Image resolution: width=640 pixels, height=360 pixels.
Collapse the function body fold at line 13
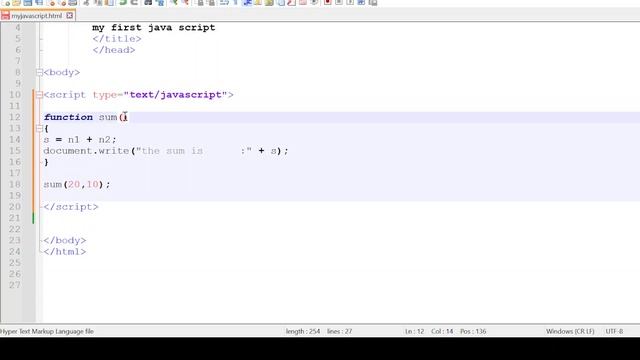point(39,129)
